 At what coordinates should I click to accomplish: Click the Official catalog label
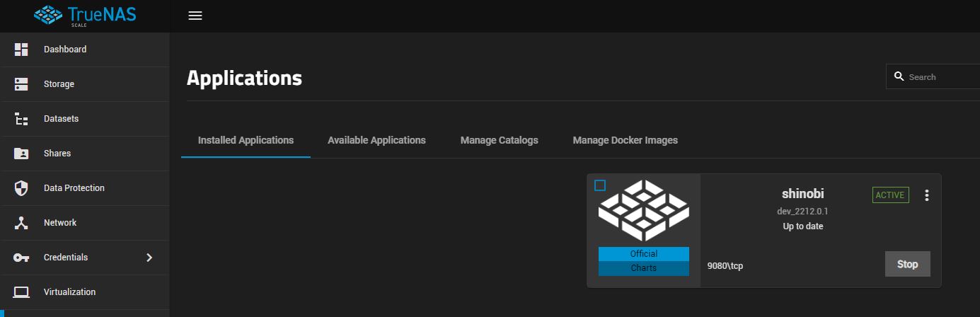pos(644,254)
